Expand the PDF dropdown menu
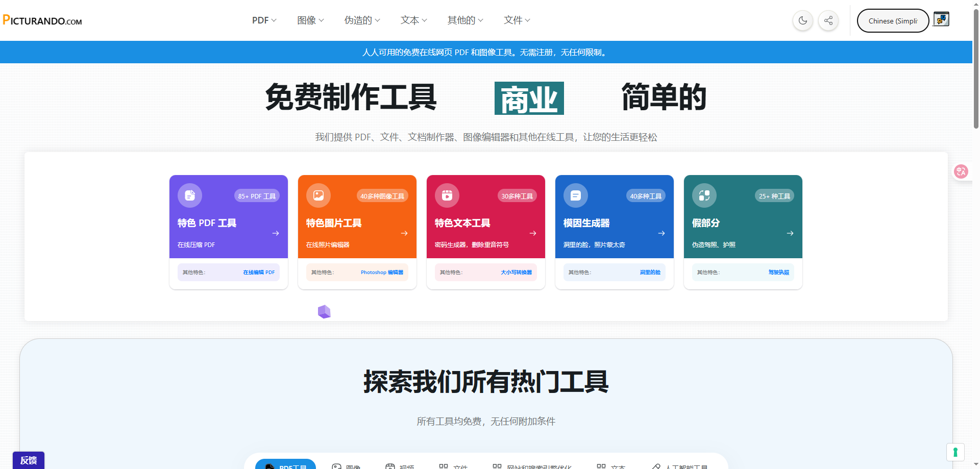This screenshot has width=980, height=469. (x=263, y=20)
